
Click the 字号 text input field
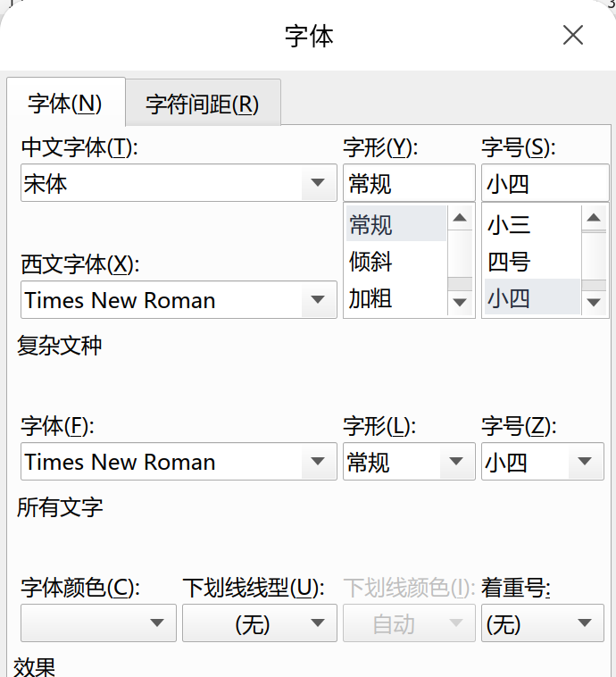click(544, 184)
